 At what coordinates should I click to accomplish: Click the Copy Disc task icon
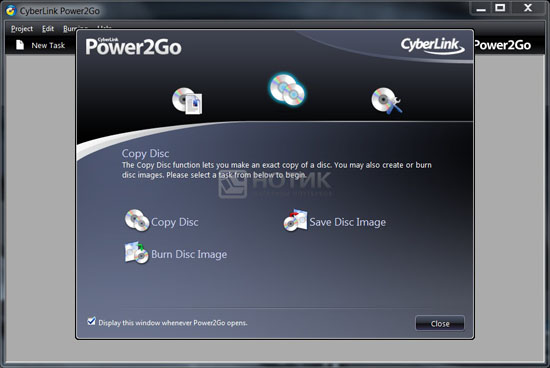click(x=137, y=221)
